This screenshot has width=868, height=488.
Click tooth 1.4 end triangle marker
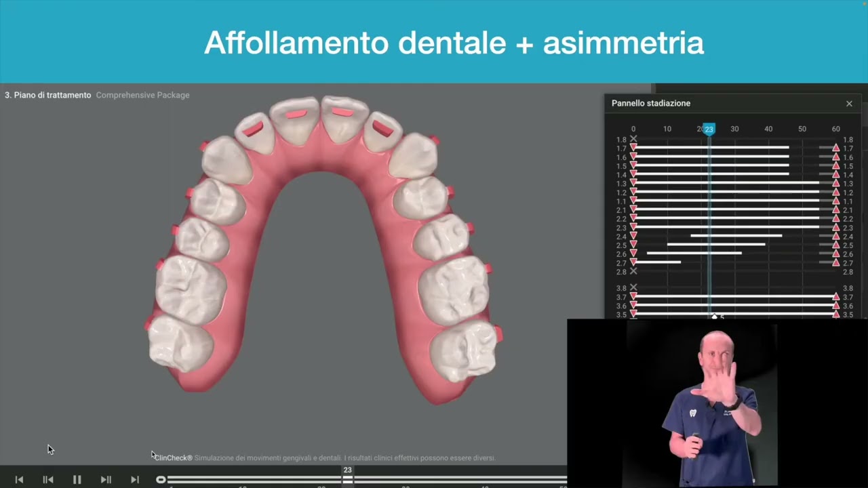(835, 174)
